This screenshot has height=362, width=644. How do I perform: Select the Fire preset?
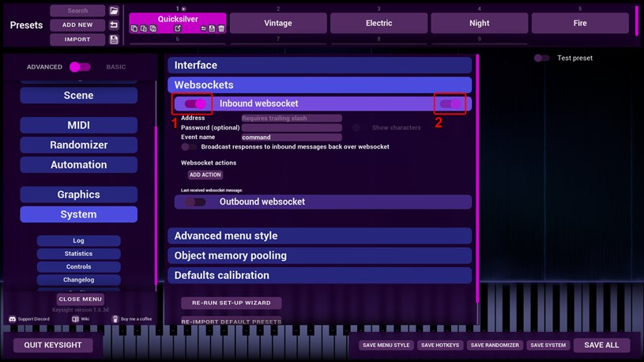[x=580, y=23]
